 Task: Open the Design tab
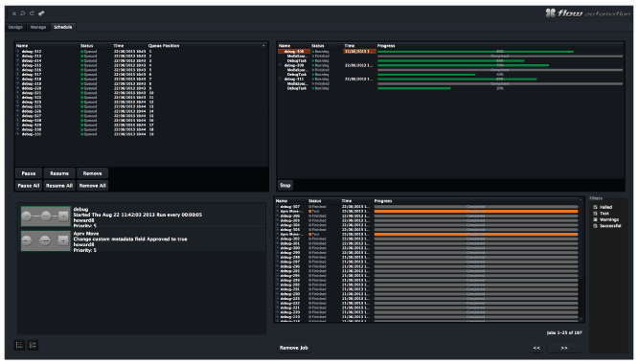[15, 27]
